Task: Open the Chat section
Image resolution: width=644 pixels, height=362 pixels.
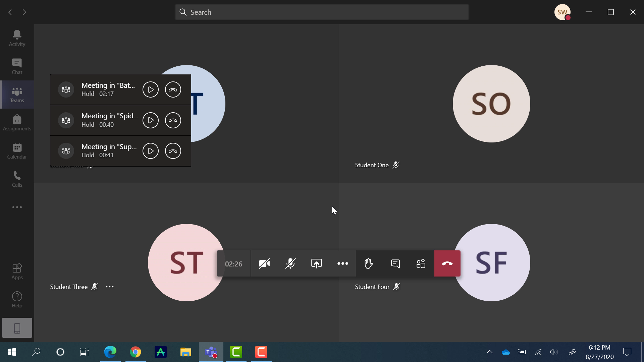Action: click(x=17, y=66)
